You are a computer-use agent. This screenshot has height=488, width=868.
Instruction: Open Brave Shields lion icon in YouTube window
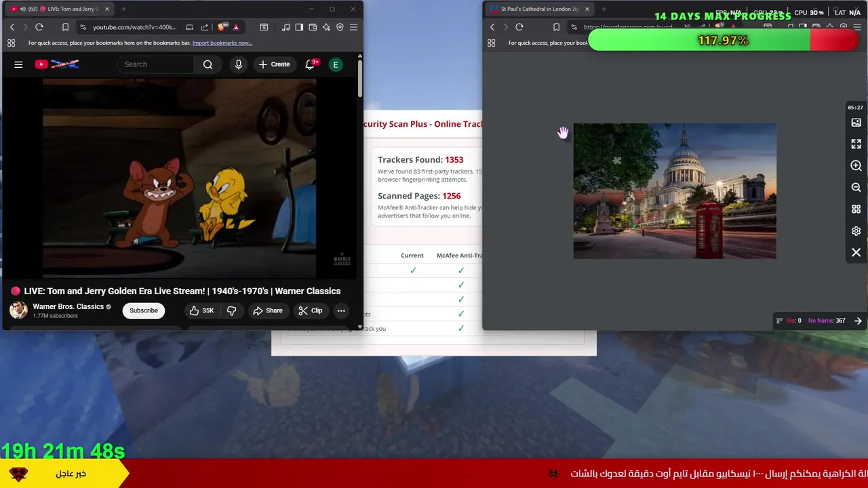(x=222, y=27)
